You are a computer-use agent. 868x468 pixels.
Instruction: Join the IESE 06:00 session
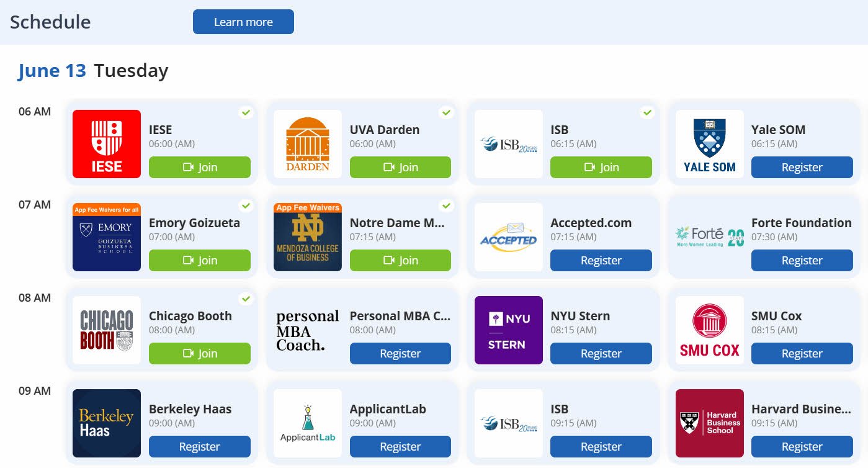click(x=200, y=168)
